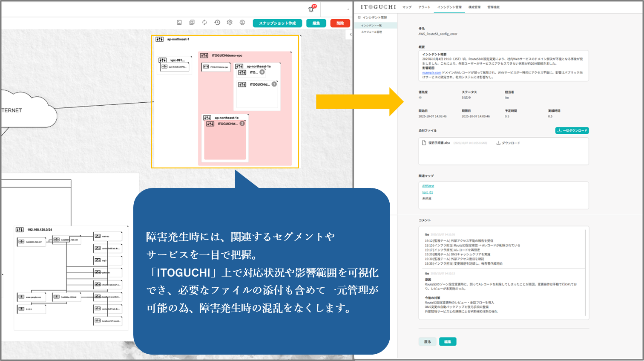Click the 復旧手順書.xlsx file name
Viewport: 644px width, 361px height.
pos(439,143)
